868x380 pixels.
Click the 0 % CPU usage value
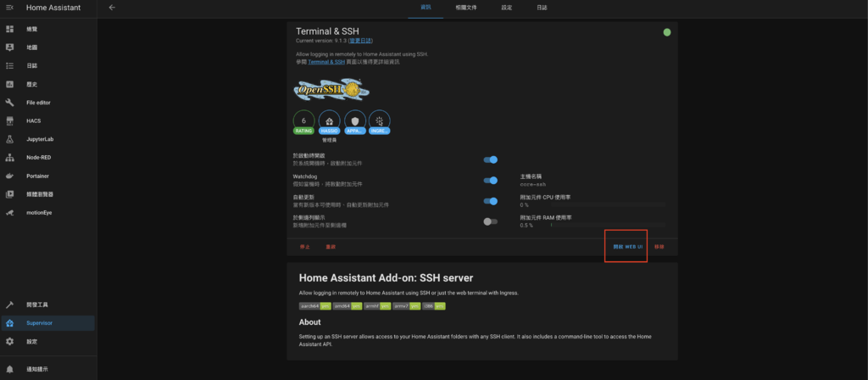coord(524,205)
